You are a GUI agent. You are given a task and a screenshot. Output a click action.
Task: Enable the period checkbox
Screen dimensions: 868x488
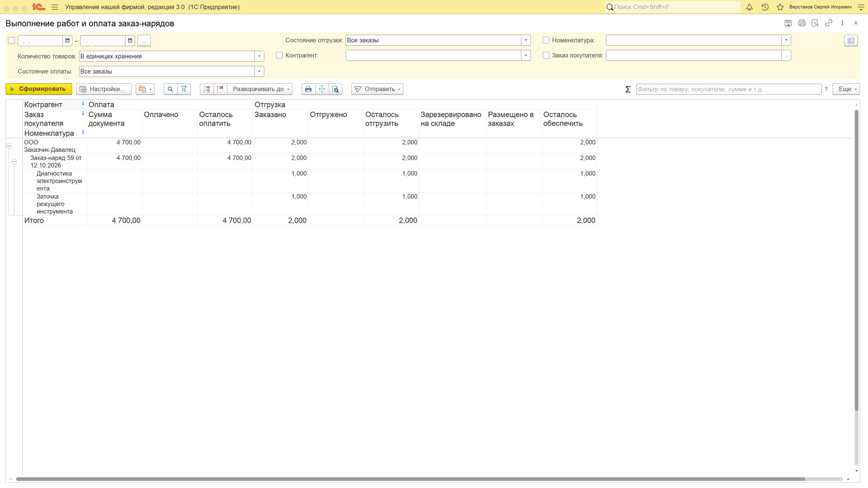(x=12, y=41)
